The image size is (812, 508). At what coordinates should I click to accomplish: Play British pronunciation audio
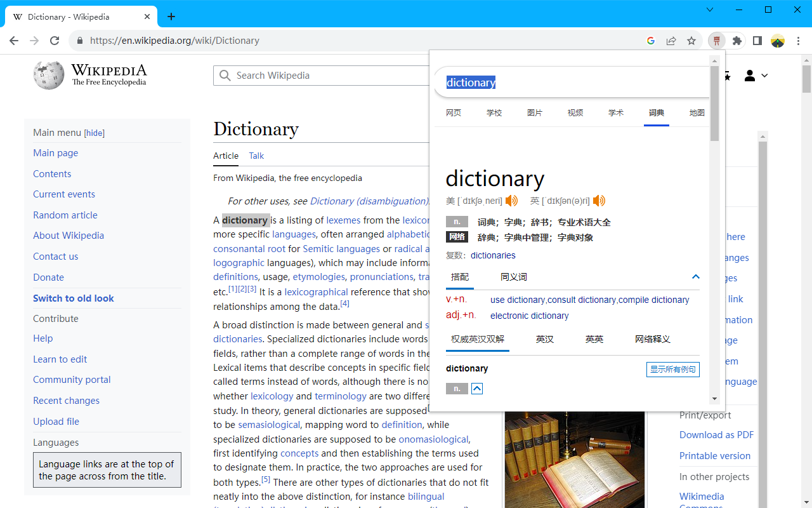(599, 201)
